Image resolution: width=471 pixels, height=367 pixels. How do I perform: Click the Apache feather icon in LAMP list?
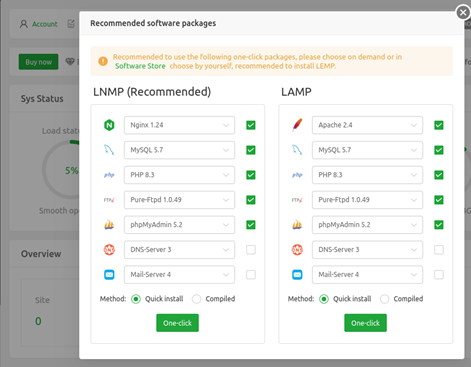tap(297, 125)
